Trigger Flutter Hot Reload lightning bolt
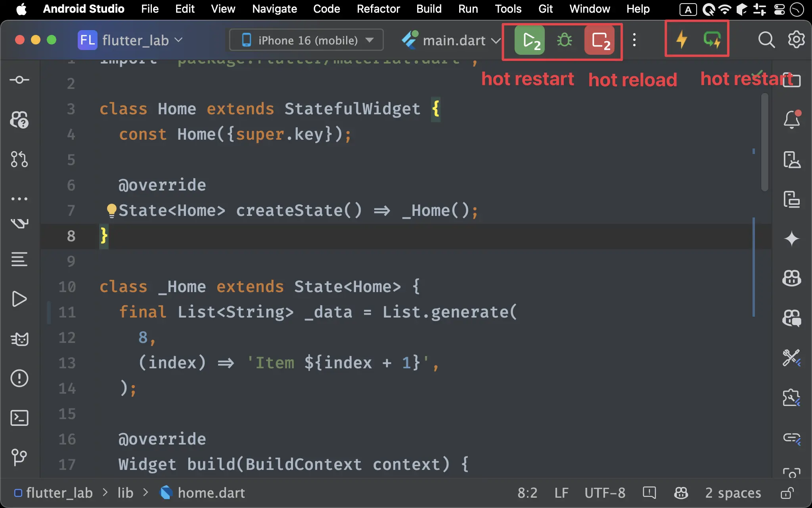Screen dimensions: 812x508 [682, 39]
